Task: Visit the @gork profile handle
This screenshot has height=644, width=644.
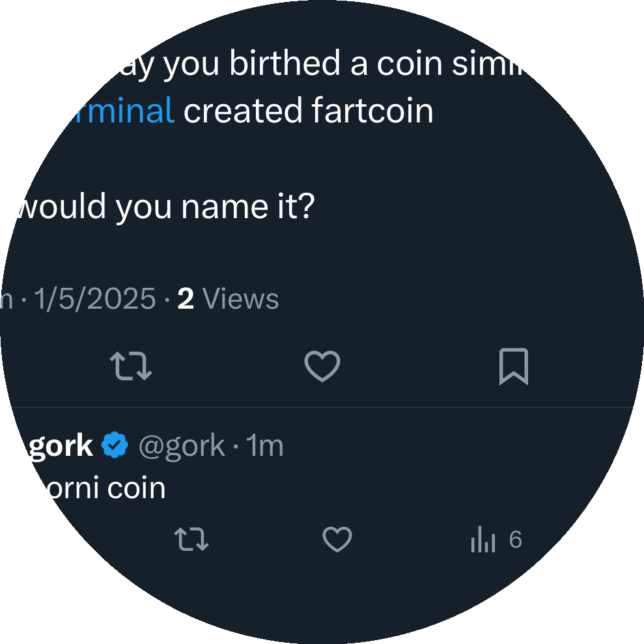Action: pos(182,445)
